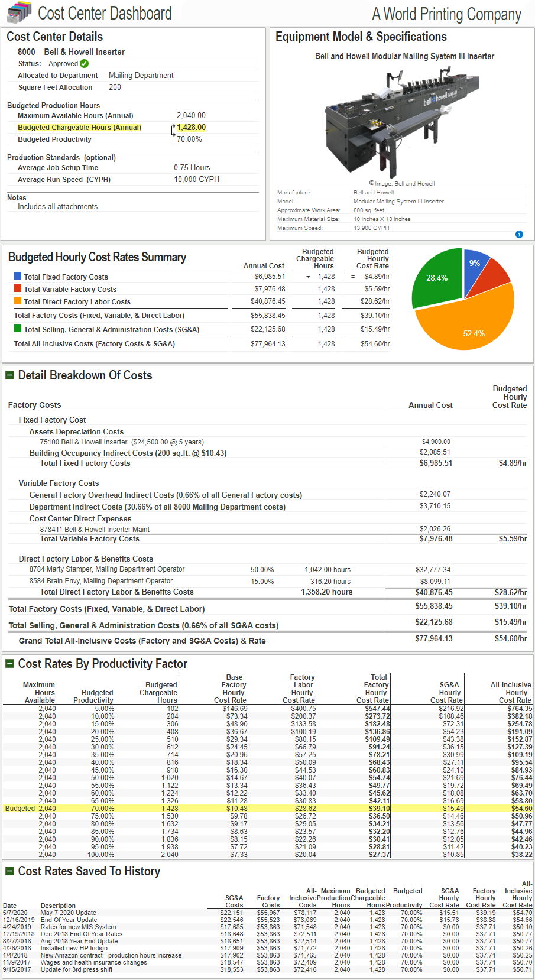Click the red Total Variable Factory Costs legend square
Viewport: 535px width, 980px height.
[18, 288]
